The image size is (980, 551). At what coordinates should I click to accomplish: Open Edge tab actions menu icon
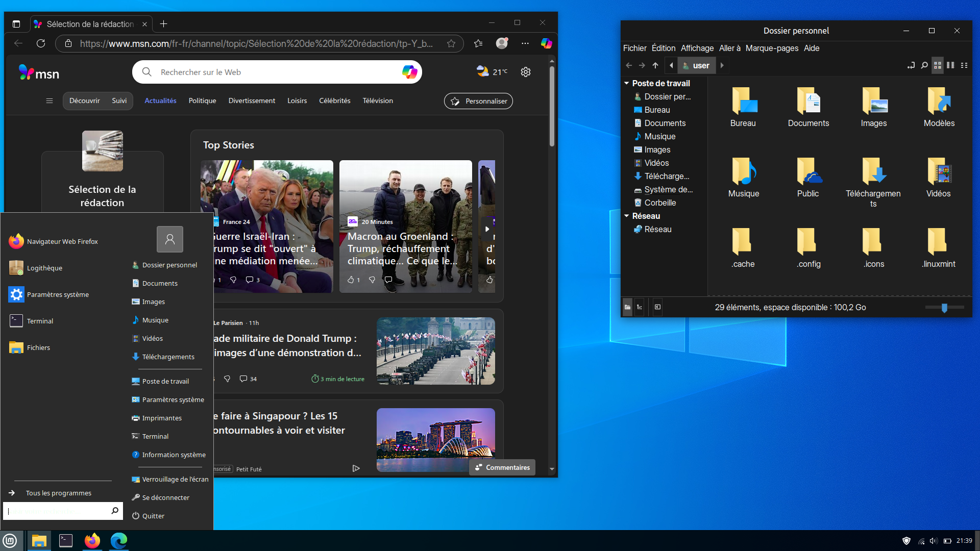16,24
